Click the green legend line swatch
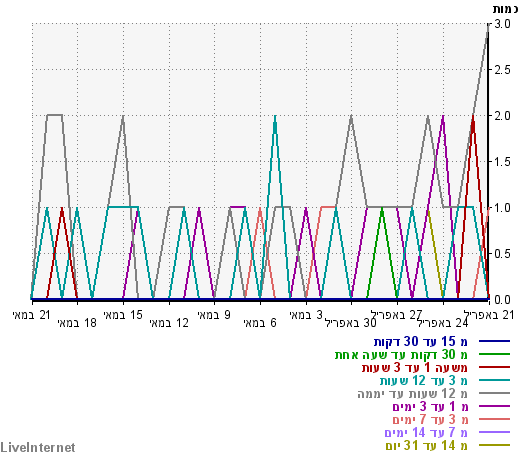Image resolution: width=520 pixels, height=457 pixels. [494, 354]
